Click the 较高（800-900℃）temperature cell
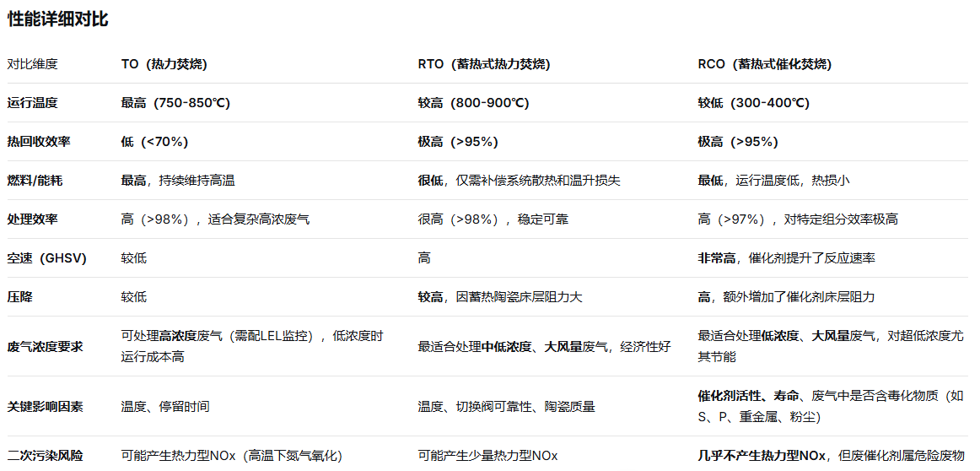This screenshot has height=471, width=980. (x=473, y=103)
